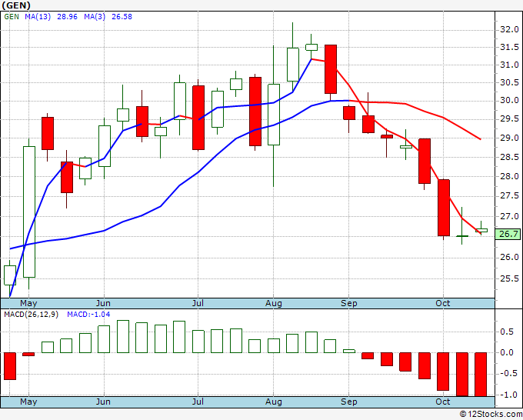Screen dimensions: 523x420
Task: Click the last small white candlestick near 26.7
Action: [481, 230]
